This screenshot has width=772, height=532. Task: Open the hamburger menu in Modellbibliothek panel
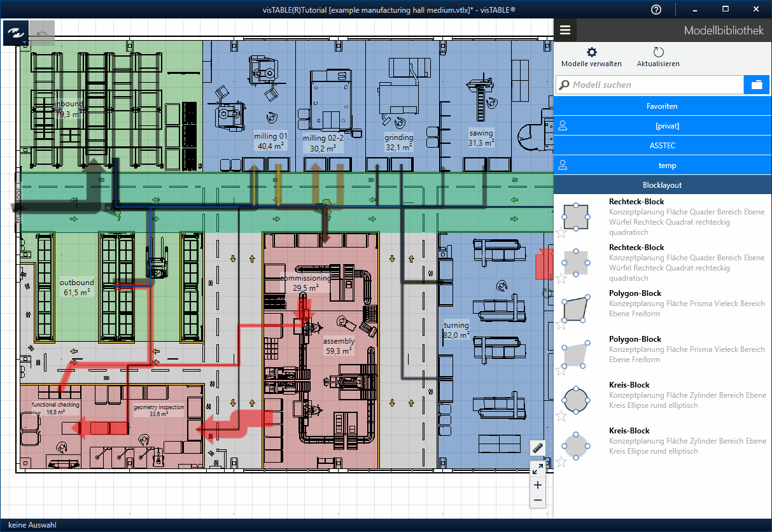(x=565, y=30)
